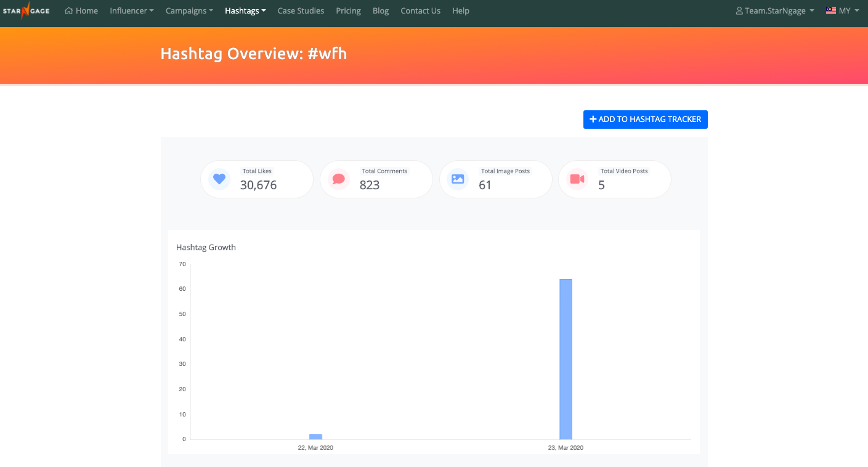Screen dimensions: 868x467
Task: Open the Team.StarNgage account dropdown
Action: pos(775,10)
